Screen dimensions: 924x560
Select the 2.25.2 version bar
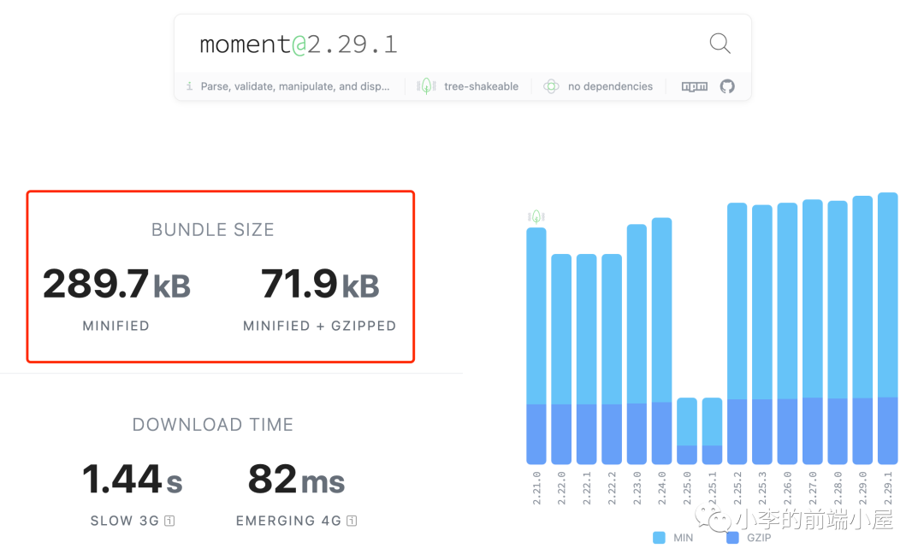click(x=737, y=333)
